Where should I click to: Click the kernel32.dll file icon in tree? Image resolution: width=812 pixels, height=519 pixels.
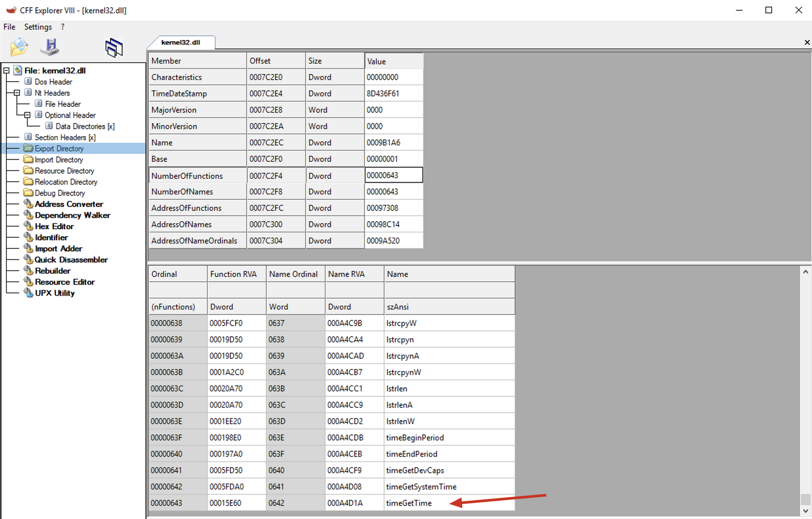(18, 70)
